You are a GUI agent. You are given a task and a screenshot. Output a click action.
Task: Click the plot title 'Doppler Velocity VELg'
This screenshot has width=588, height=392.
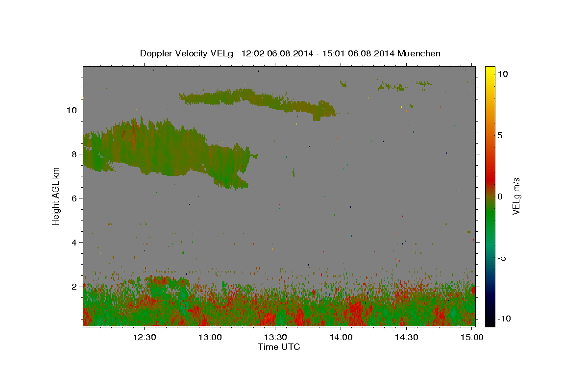pos(187,53)
